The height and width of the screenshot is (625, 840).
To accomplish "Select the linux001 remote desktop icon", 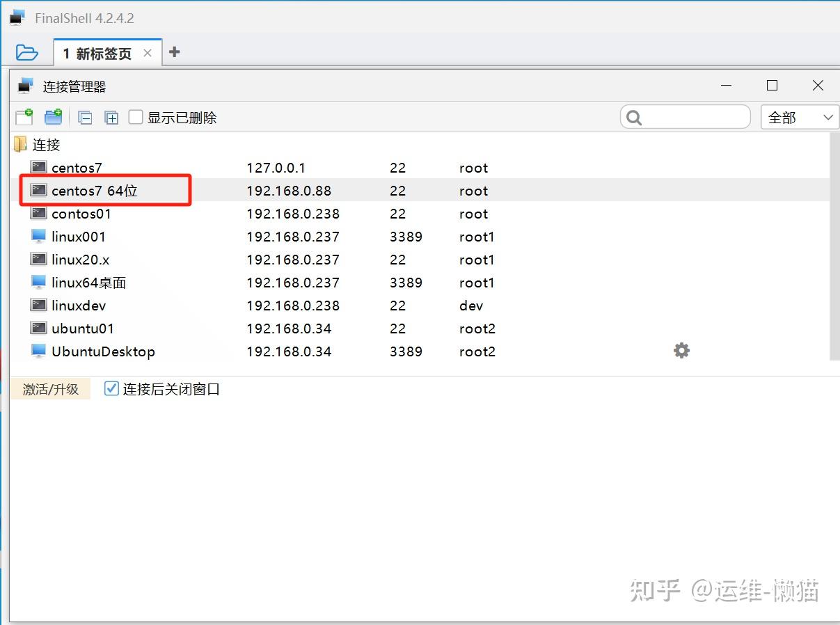I will (x=38, y=236).
